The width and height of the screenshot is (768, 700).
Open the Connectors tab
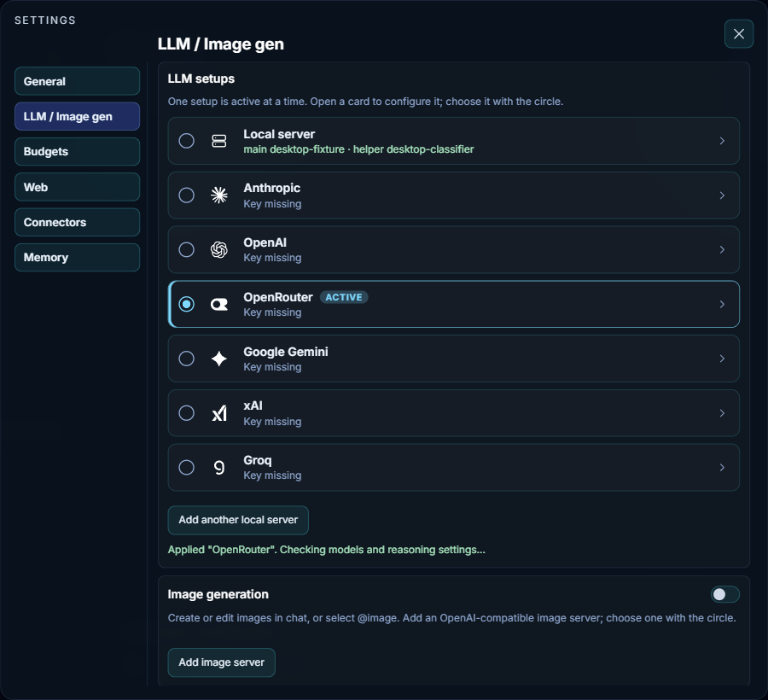pos(78,223)
